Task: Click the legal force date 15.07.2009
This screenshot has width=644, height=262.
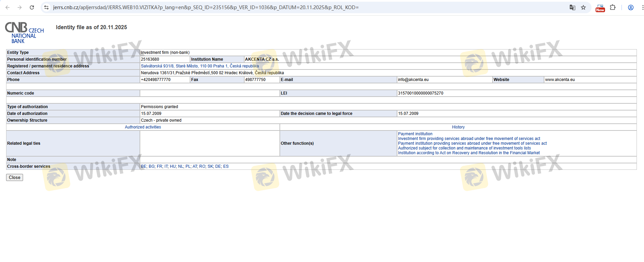Action: click(x=408, y=114)
